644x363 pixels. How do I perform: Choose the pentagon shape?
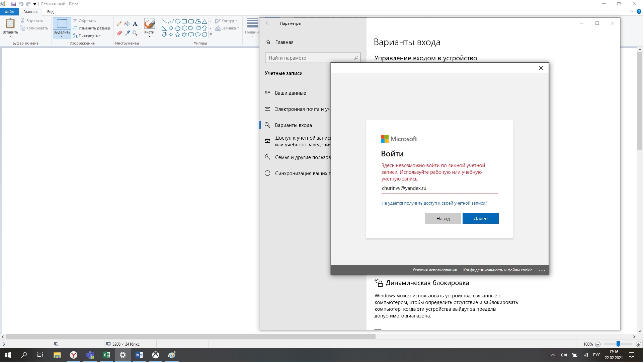tap(178, 28)
